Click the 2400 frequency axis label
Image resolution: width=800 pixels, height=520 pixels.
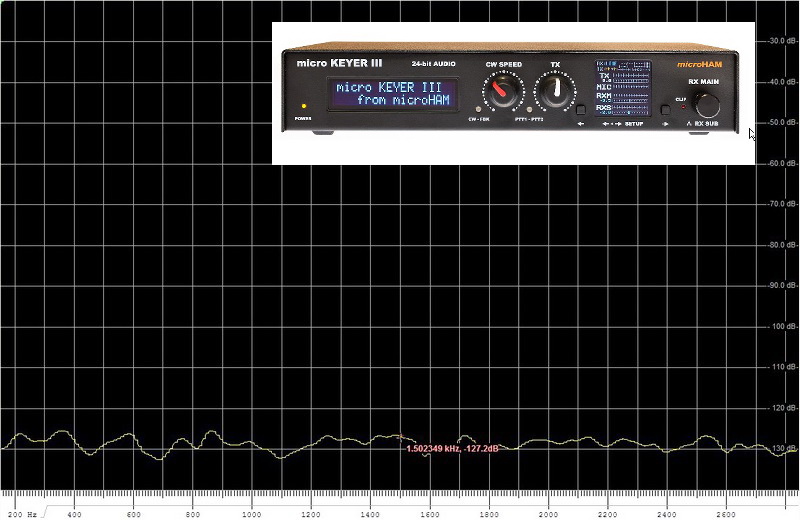[x=666, y=514]
